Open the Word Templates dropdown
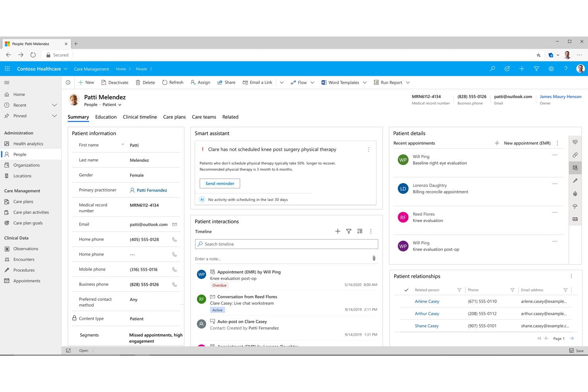Viewport: 588px width, 392px height. click(x=365, y=83)
